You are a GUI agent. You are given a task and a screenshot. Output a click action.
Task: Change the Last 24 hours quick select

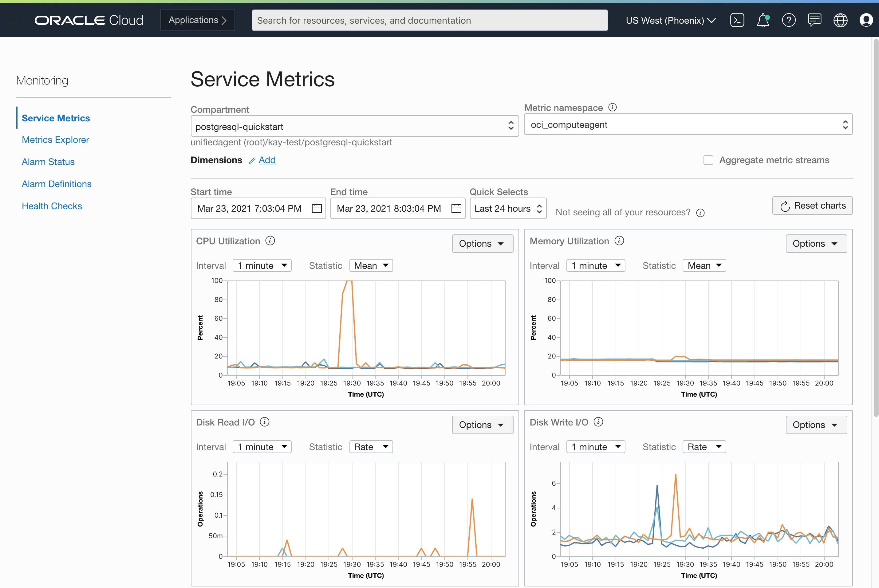pyautogui.click(x=508, y=209)
